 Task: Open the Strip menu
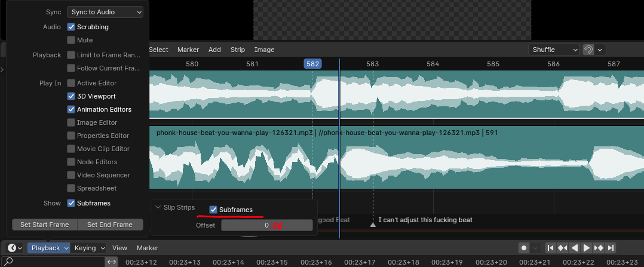pos(238,50)
